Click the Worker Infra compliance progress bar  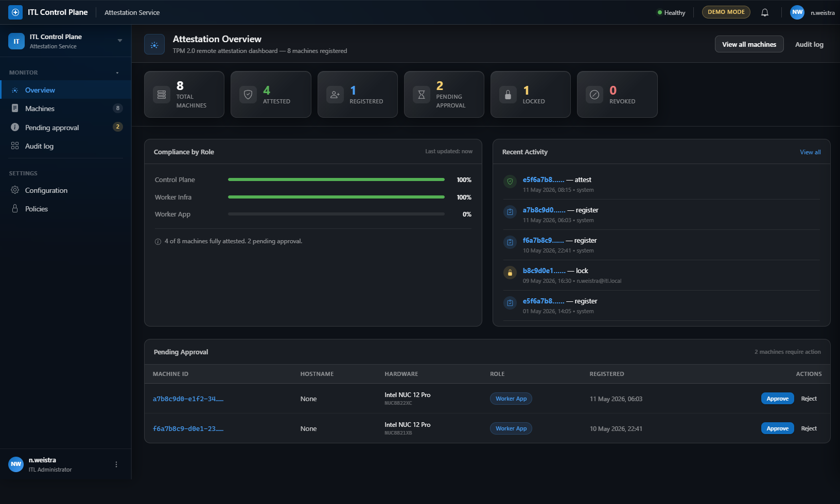coord(336,197)
